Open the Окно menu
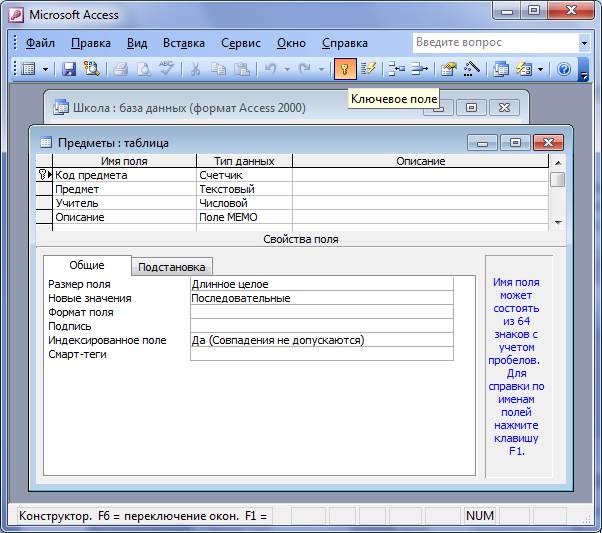 [x=291, y=43]
